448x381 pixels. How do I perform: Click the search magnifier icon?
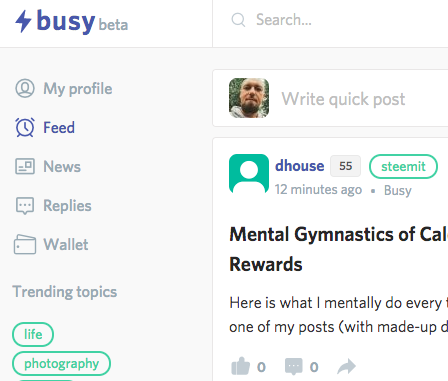pos(238,20)
